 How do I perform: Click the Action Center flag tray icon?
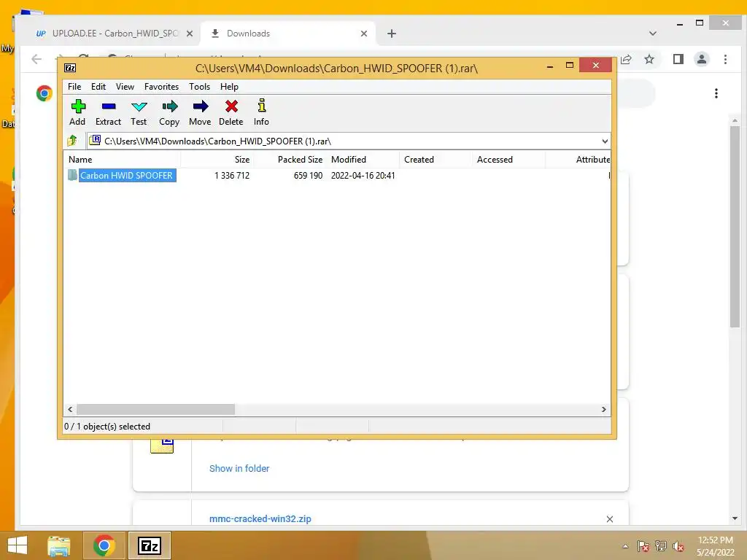click(x=643, y=547)
